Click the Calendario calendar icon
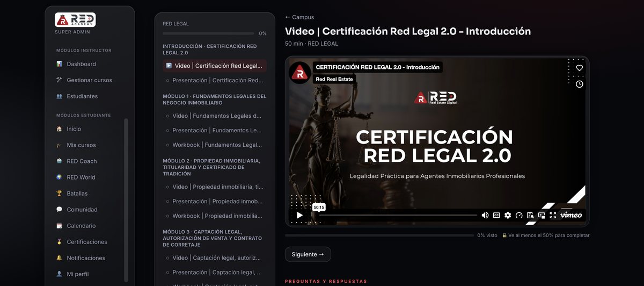The image size is (644, 286). pyautogui.click(x=59, y=226)
